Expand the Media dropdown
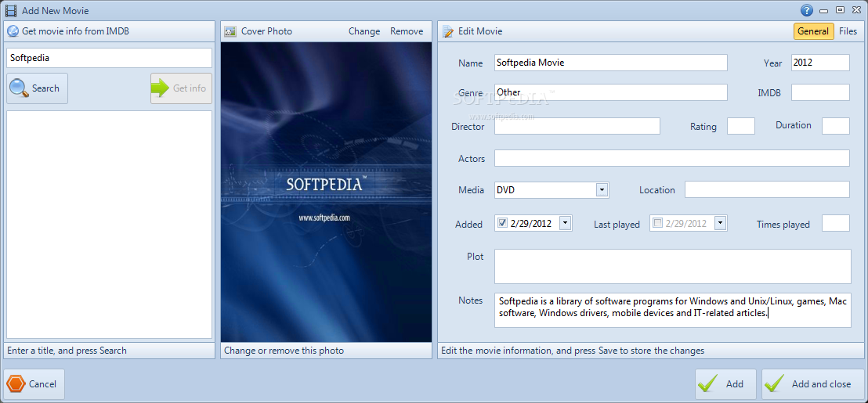 pos(602,190)
